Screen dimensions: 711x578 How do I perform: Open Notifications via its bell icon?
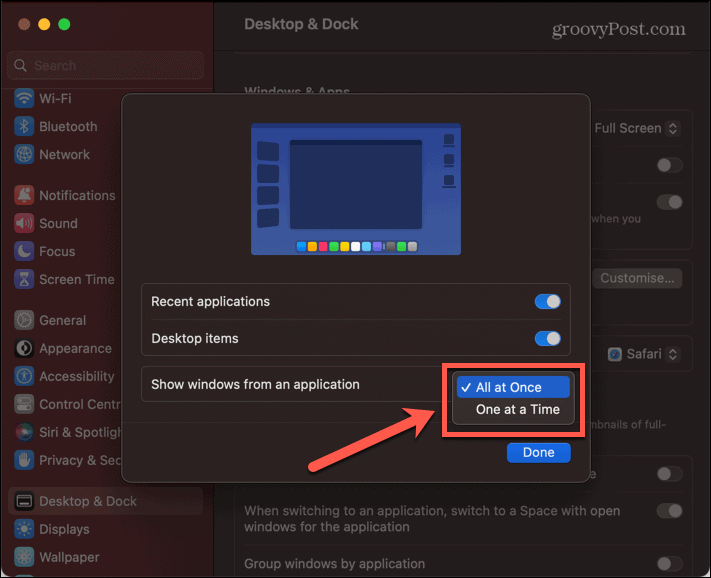24,196
